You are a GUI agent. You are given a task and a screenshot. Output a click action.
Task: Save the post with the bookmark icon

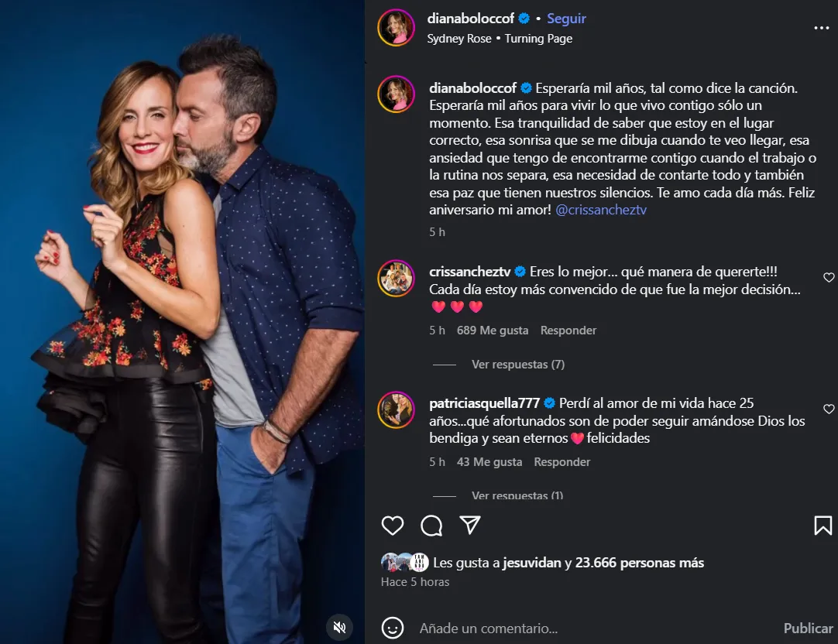pyautogui.click(x=823, y=526)
